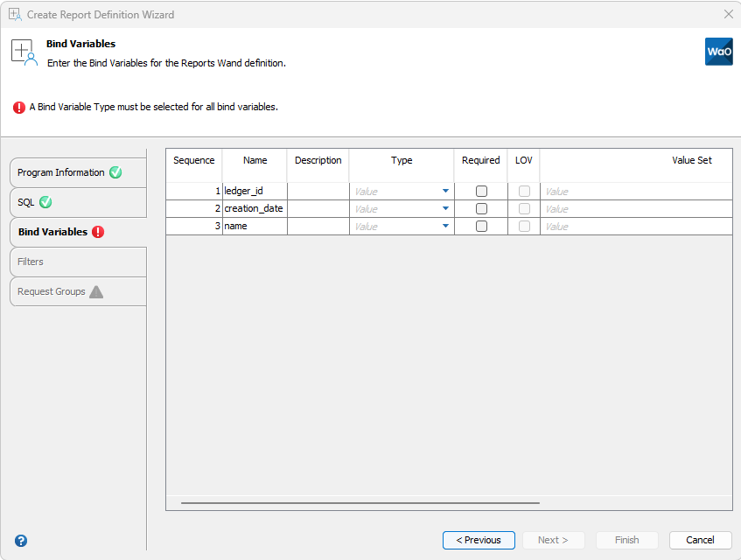Screen dimensions: 741x560
Task: Click the warning triangle next to Request Groups
Action: [94, 291]
